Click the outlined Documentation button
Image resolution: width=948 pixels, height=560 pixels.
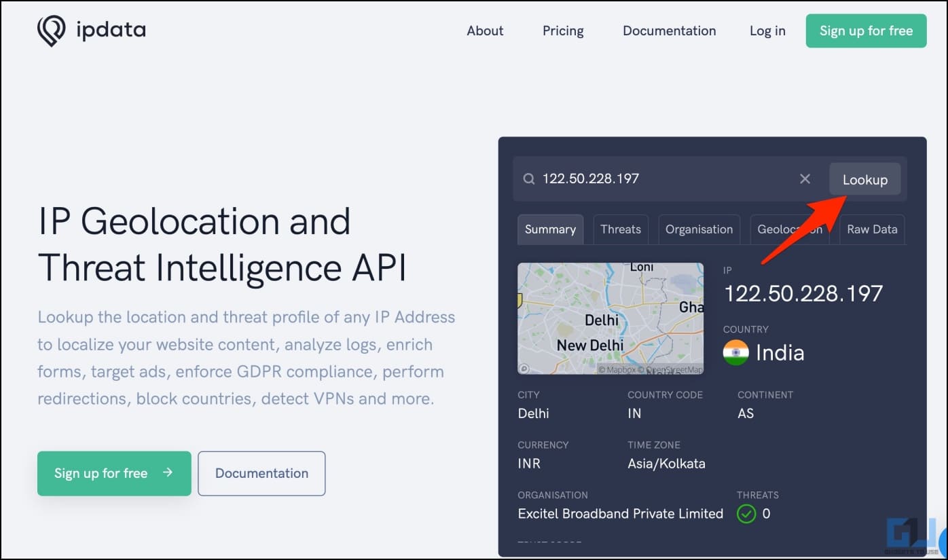click(261, 473)
